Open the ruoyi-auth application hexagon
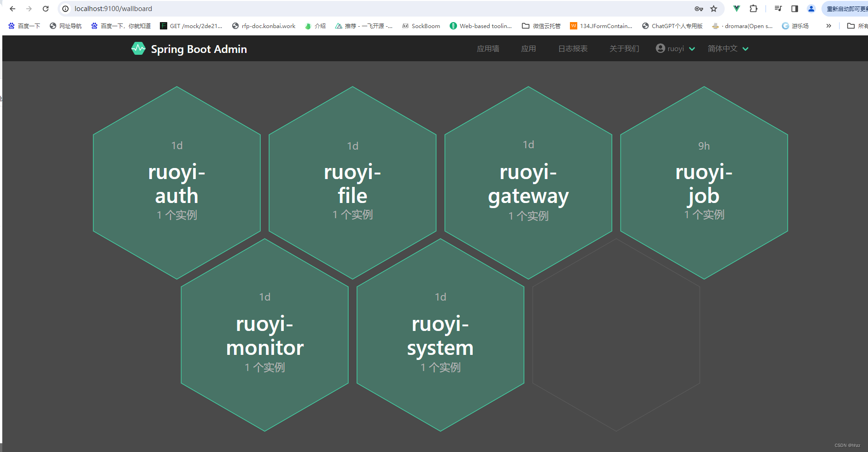 [177, 183]
